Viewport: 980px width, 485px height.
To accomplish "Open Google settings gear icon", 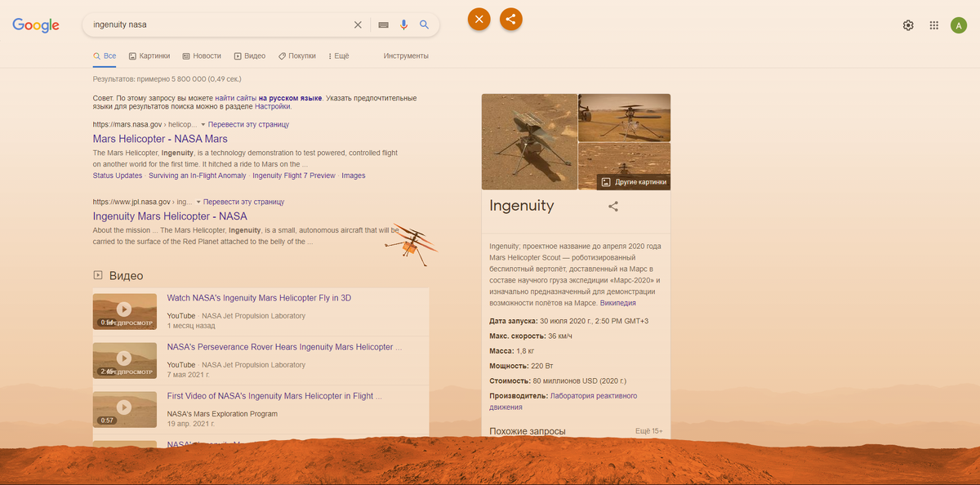I will pos(908,25).
